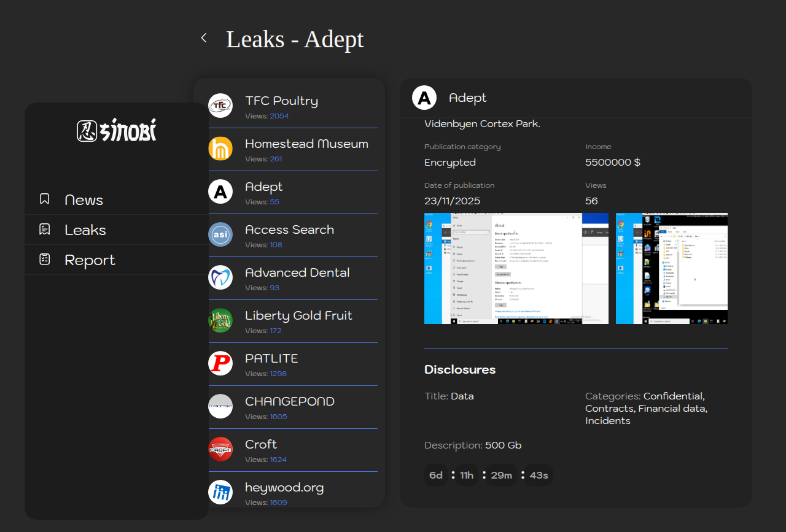Screen dimensions: 786x532
Task: Select the Homestead Museum yellow logo
Action: pyautogui.click(x=220, y=148)
